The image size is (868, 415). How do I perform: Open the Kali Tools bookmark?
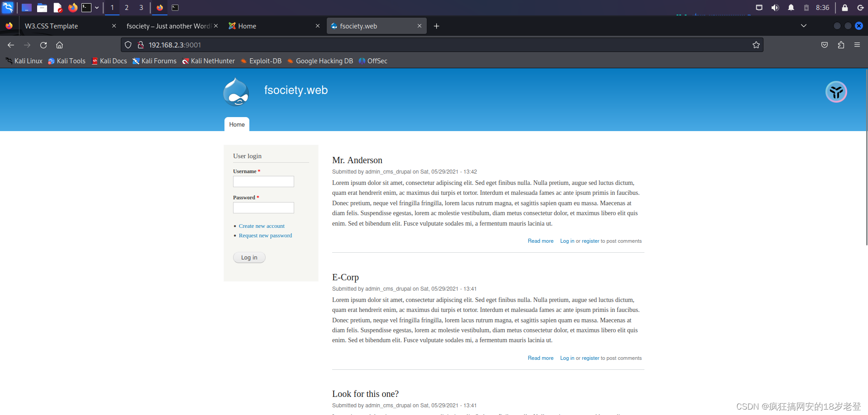point(67,61)
